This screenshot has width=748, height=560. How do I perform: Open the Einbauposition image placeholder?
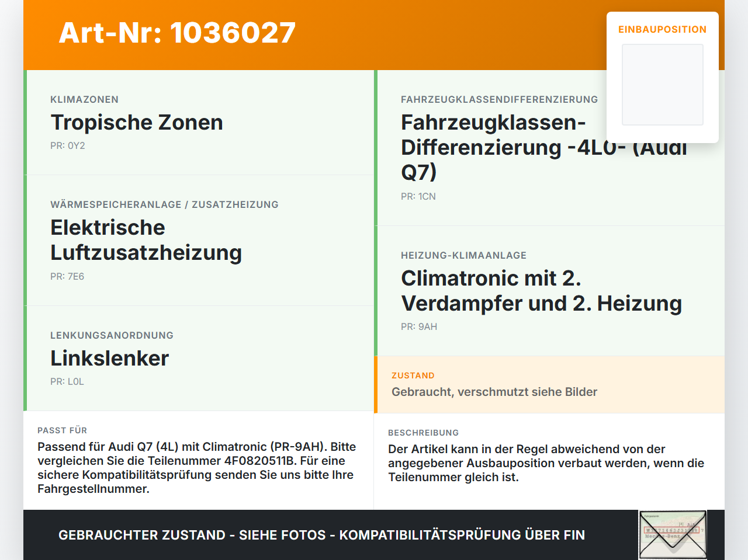click(x=663, y=85)
